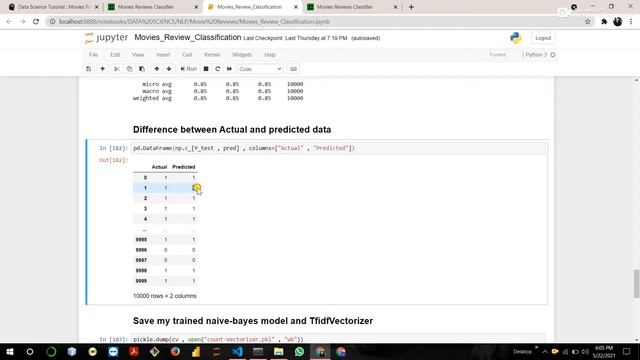Run the selected cell
Viewport: 640px width, 360px height.
pos(189,69)
